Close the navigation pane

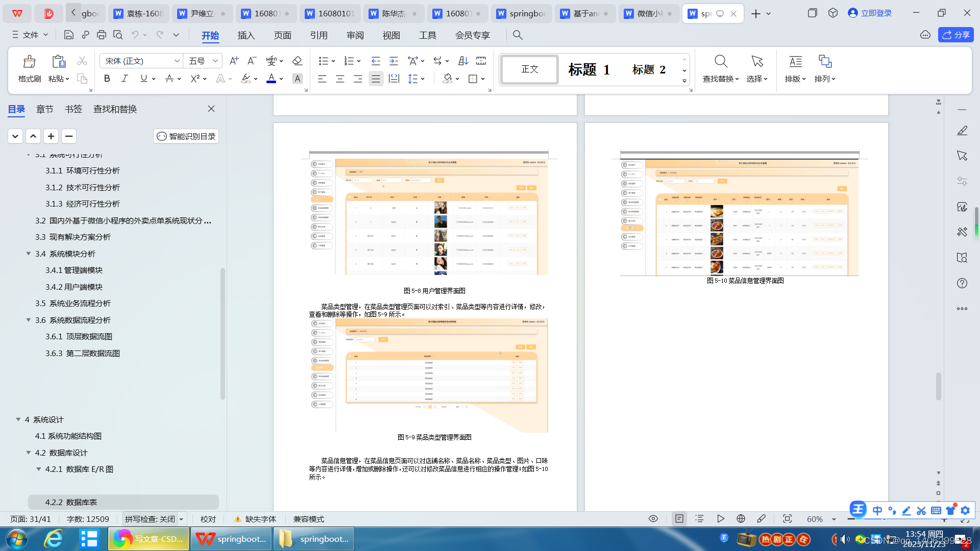tap(211, 109)
